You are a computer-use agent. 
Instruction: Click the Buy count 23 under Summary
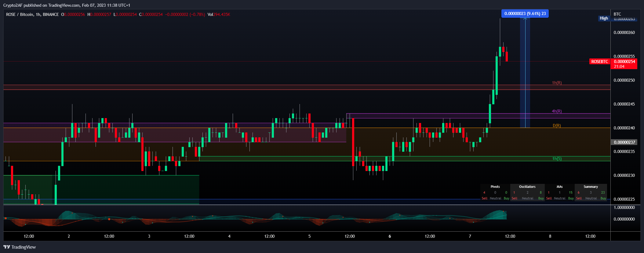coord(603,192)
